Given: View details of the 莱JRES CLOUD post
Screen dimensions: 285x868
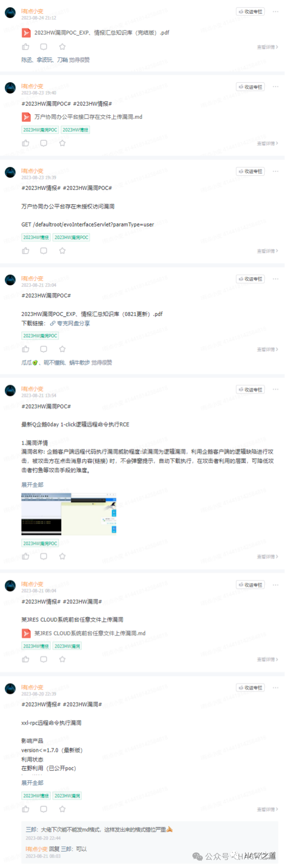Looking at the screenshot, I should click(267, 659).
